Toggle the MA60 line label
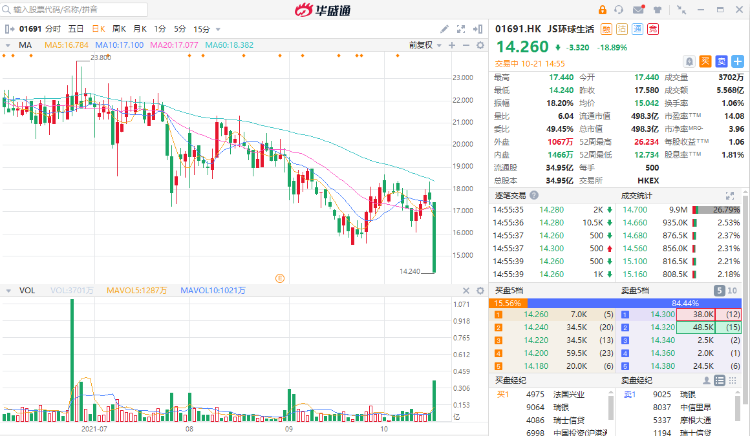The image size is (750, 436). [229, 45]
